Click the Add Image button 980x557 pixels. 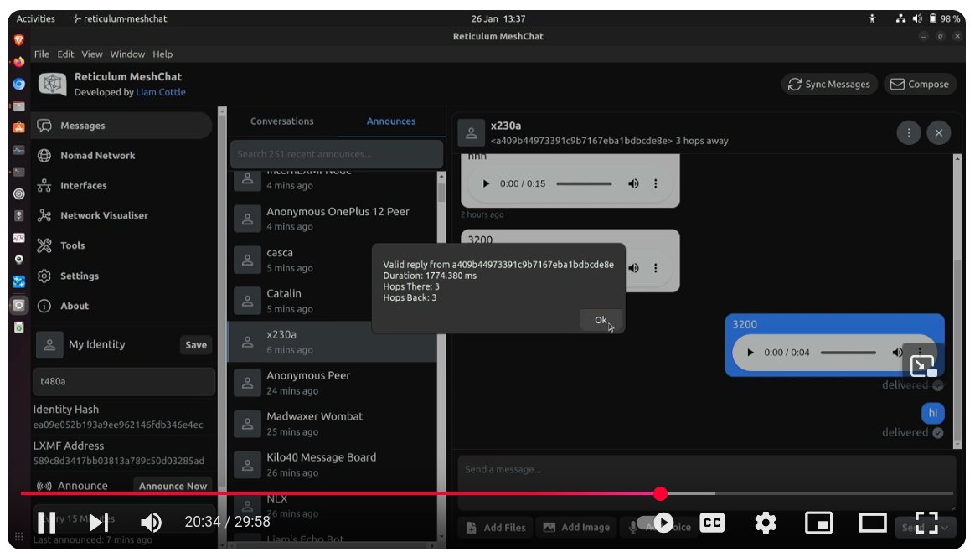576,528
